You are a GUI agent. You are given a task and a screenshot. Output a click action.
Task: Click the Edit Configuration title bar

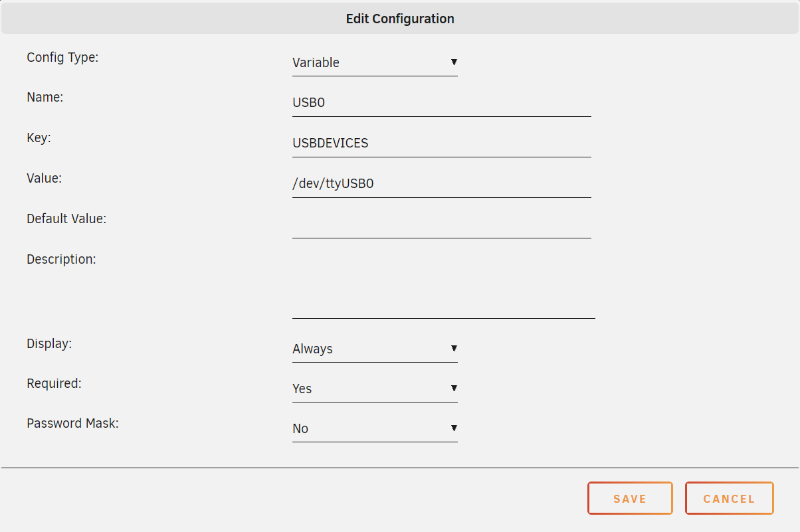pyautogui.click(x=400, y=19)
